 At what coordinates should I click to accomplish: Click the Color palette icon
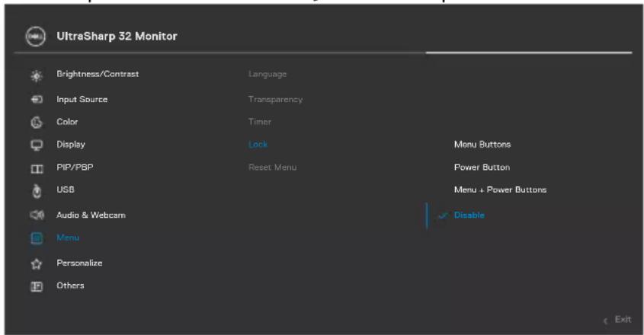coord(37,123)
